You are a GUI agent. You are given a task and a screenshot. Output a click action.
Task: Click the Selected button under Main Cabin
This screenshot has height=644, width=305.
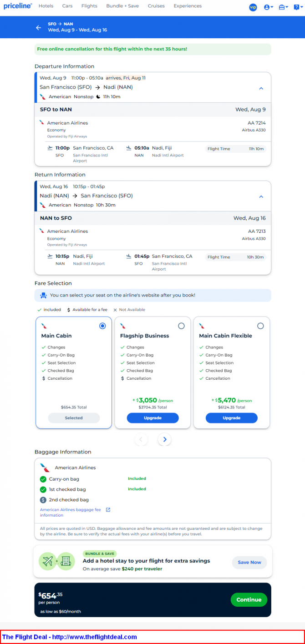74,418
